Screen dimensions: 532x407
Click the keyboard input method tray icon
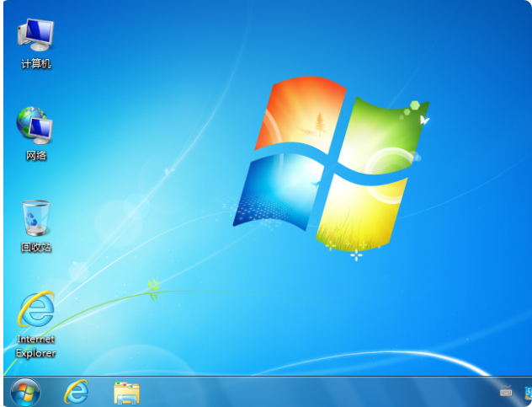(x=506, y=391)
